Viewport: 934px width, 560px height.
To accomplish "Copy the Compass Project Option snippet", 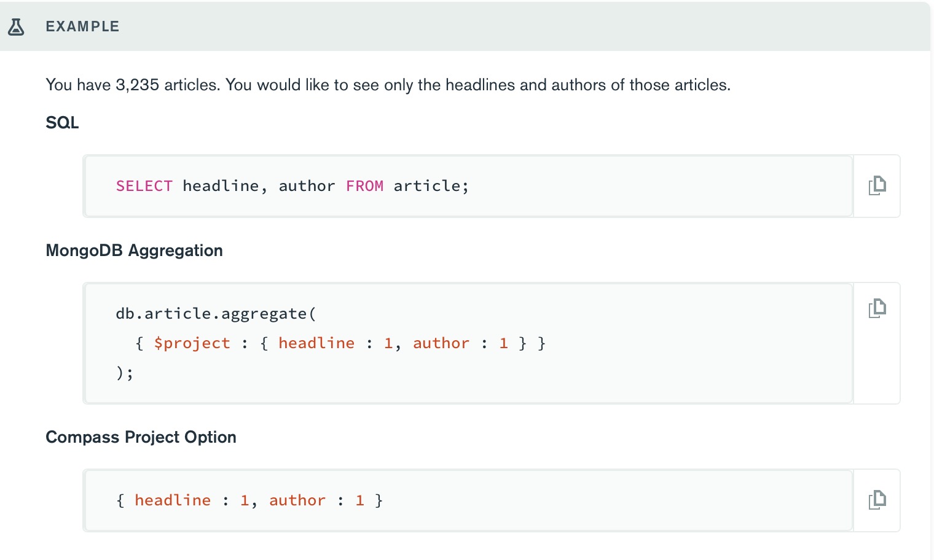I will 877,500.
